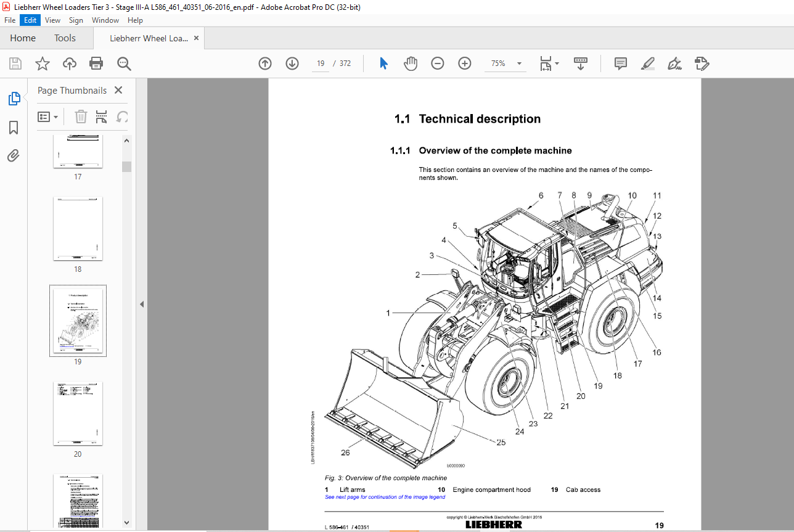The width and height of the screenshot is (794, 532).
Task: Switch to the Home tab
Action: click(x=23, y=38)
